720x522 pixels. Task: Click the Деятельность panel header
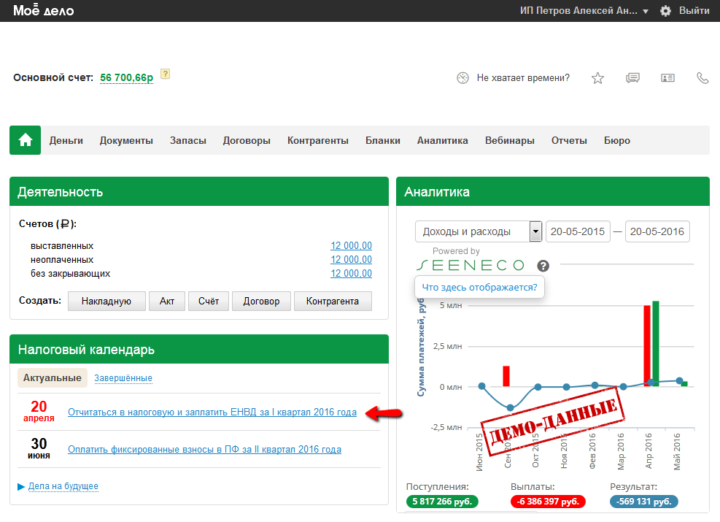(199, 191)
